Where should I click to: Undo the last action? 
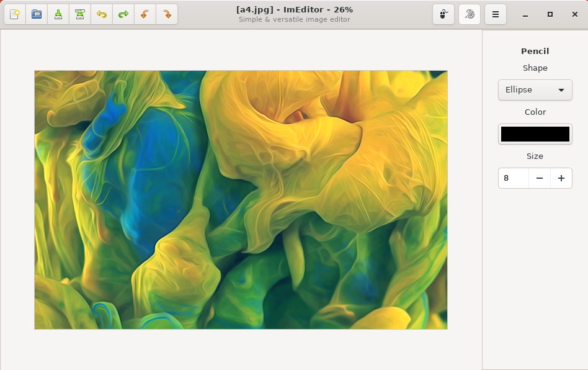click(x=102, y=14)
